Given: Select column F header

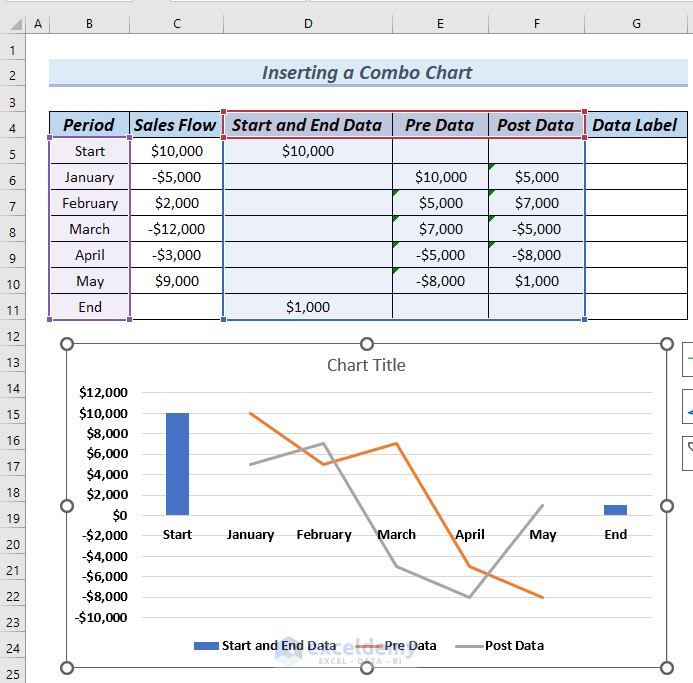Looking at the screenshot, I should point(537,23).
